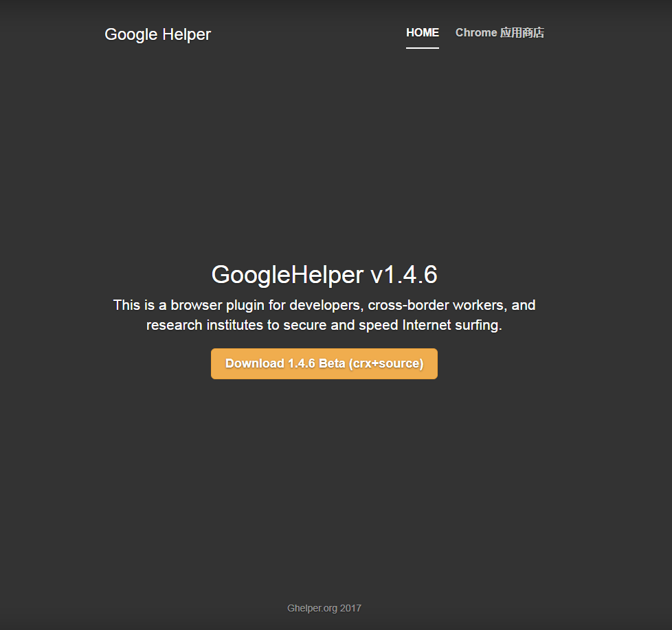Click the plugin description paragraph

pyautogui.click(x=324, y=315)
